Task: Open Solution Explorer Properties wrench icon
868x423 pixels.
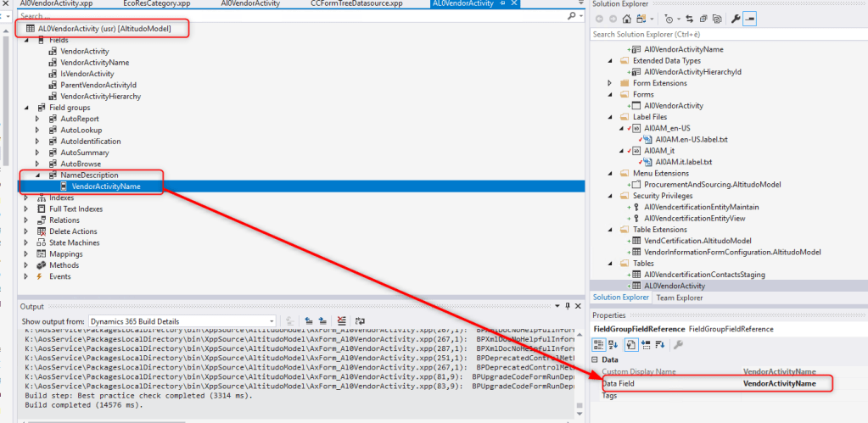Action: [736, 19]
